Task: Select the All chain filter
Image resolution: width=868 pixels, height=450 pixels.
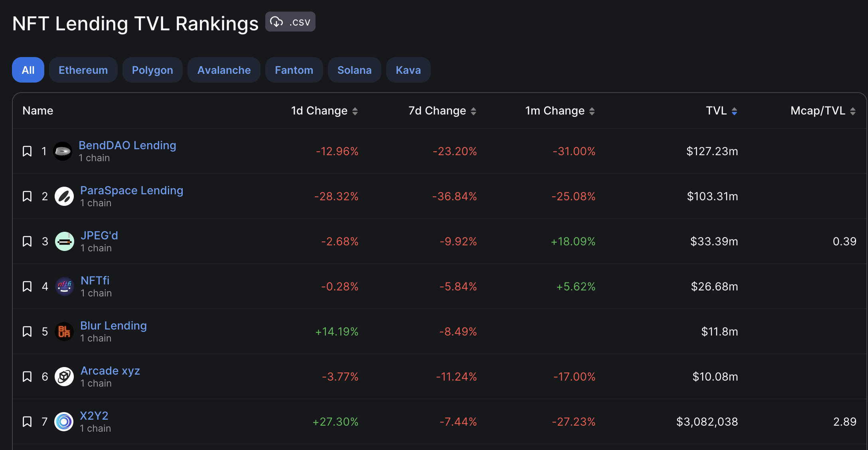Action: 28,70
